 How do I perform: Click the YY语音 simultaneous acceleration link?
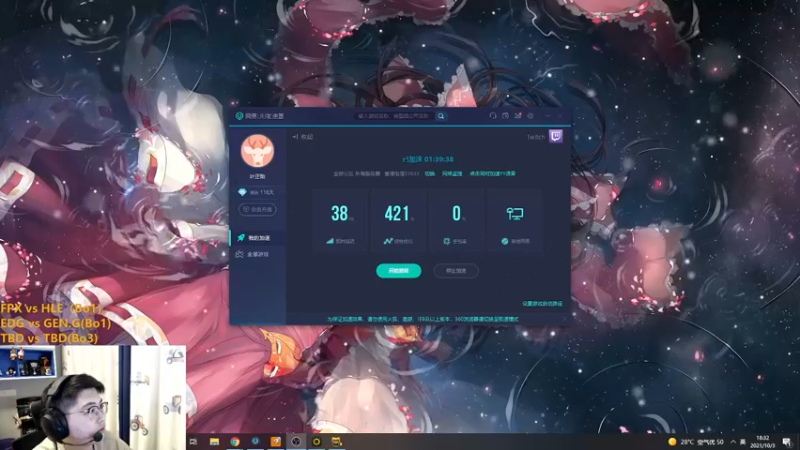click(492, 174)
